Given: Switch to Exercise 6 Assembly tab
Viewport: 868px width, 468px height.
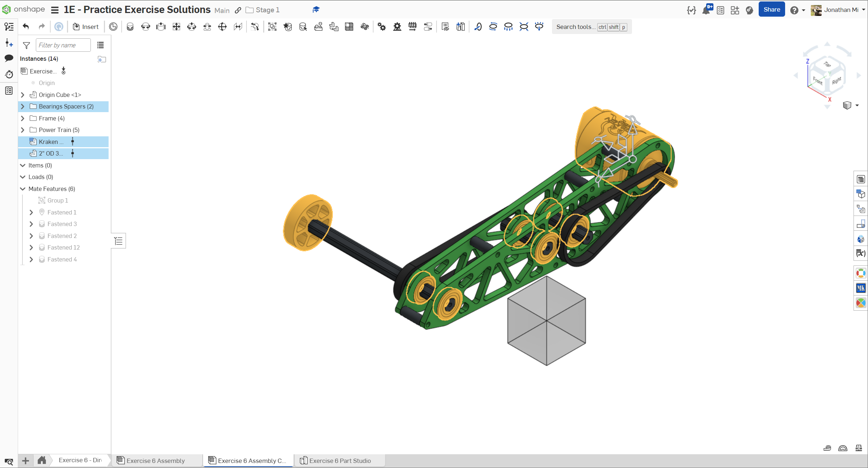Looking at the screenshot, I should (155, 460).
